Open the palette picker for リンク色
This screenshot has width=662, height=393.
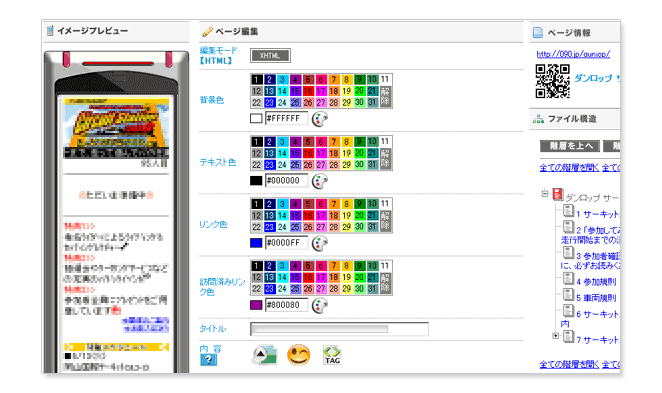[320, 243]
